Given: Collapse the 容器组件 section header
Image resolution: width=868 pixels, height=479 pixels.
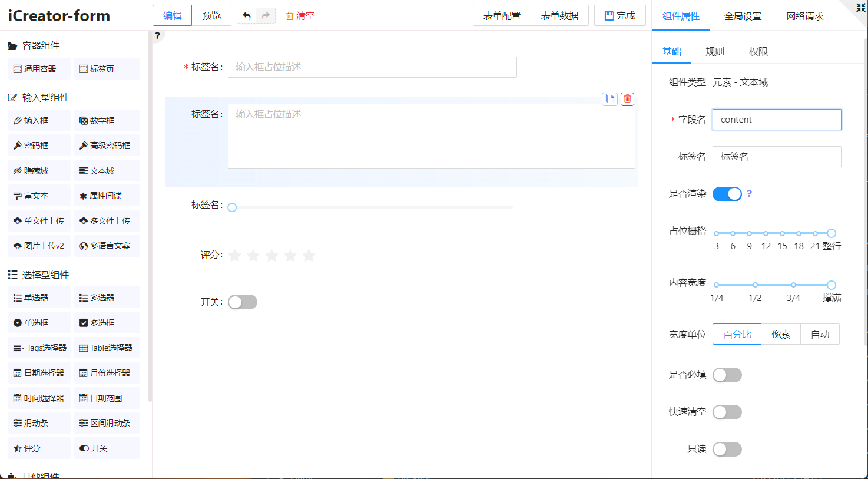Looking at the screenshot, I should (x=40, y=45).
